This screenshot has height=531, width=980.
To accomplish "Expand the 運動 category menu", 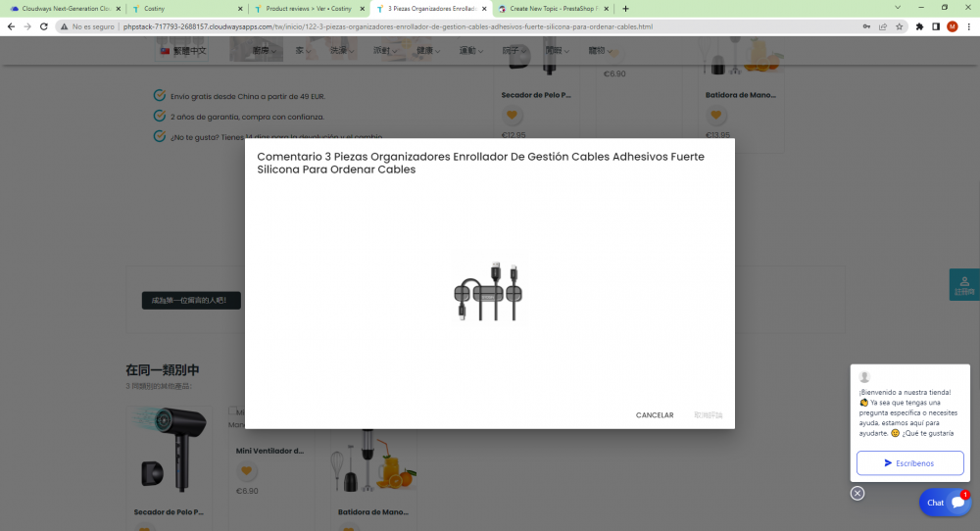I will pyautogui.click(x=471, y=51).
